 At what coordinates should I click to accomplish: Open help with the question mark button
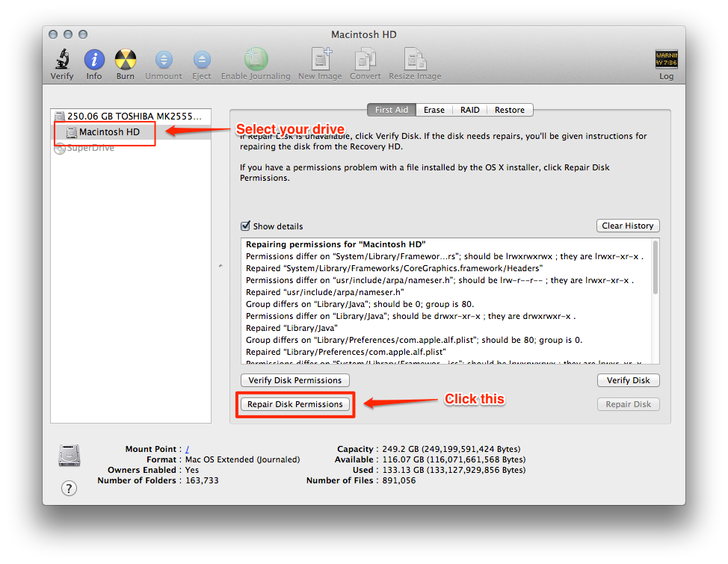pos(69,488)
